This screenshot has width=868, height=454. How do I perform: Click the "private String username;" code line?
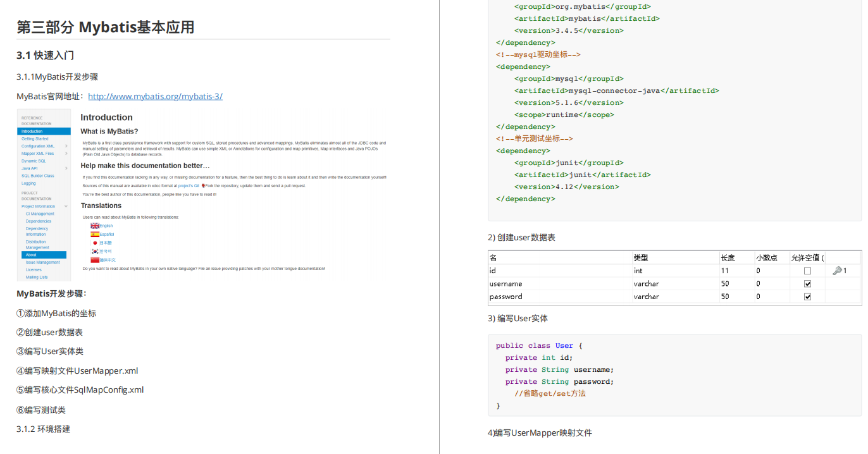[x=559, y=369]
